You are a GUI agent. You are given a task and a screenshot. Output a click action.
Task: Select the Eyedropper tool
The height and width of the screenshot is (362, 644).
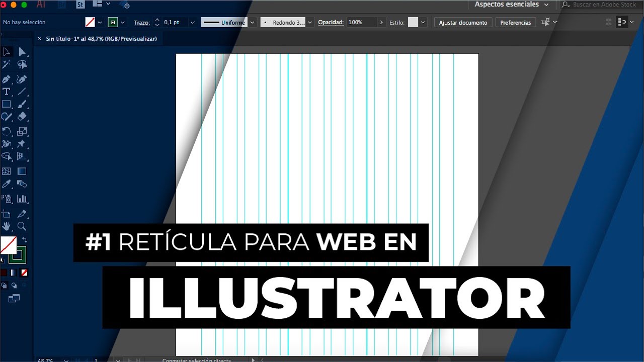[7, 184]
